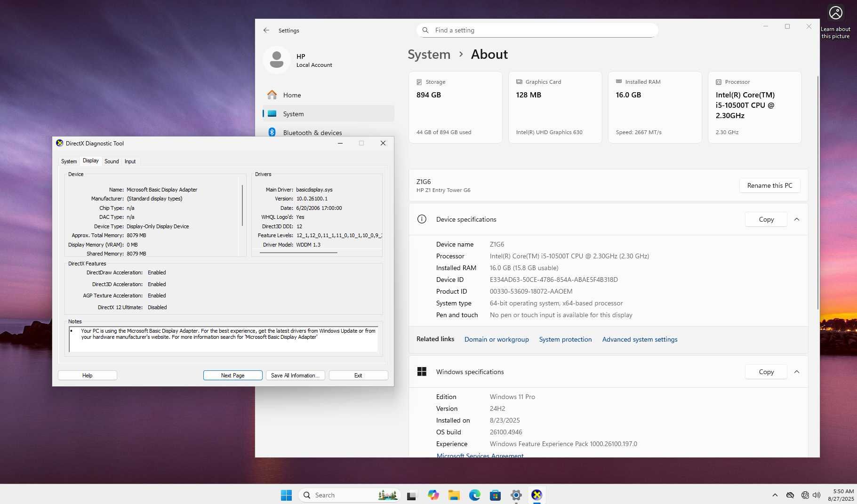Click the Bluetooth icon in sidebar
This screenshot has height=504, width=857.
point(272,132)
